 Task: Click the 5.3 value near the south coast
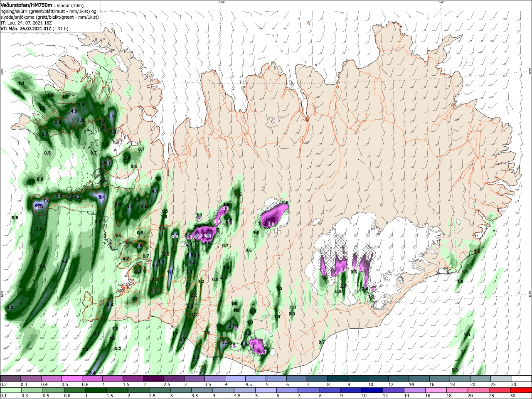click(x=225, y=342)
